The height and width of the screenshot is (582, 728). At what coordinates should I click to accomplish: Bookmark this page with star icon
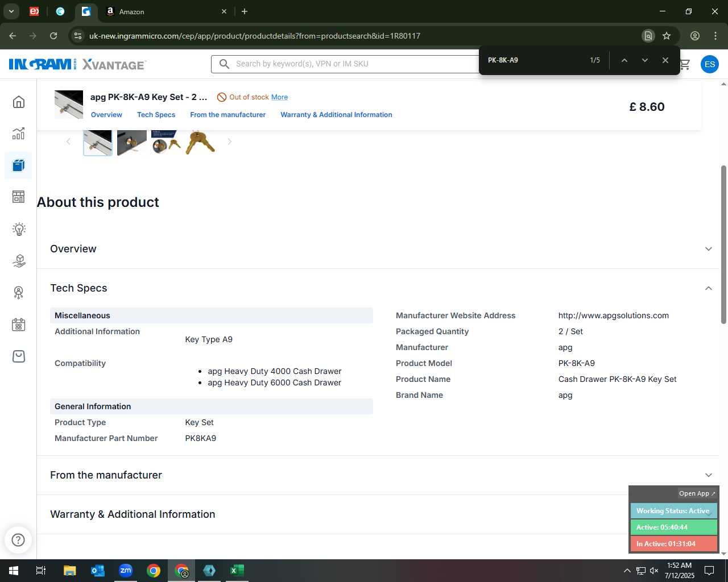tap(667, 36)
